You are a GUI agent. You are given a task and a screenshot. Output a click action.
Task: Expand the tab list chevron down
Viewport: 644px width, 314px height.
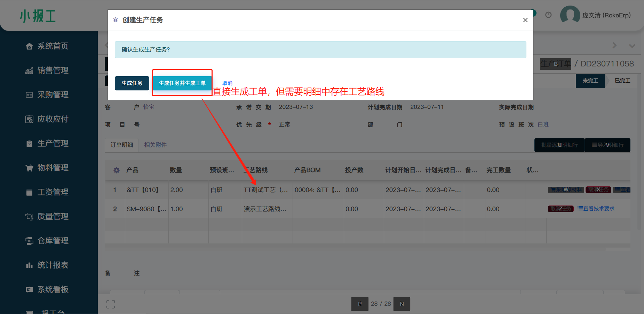pos(632,46)
